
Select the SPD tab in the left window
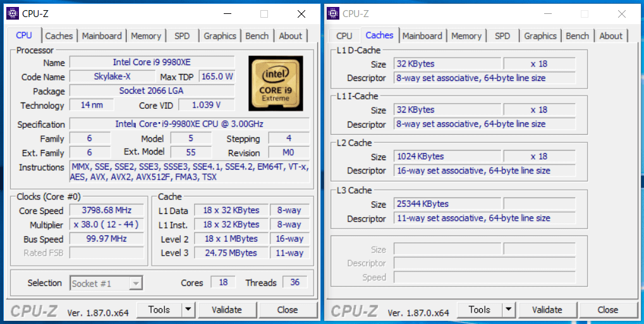183,36
